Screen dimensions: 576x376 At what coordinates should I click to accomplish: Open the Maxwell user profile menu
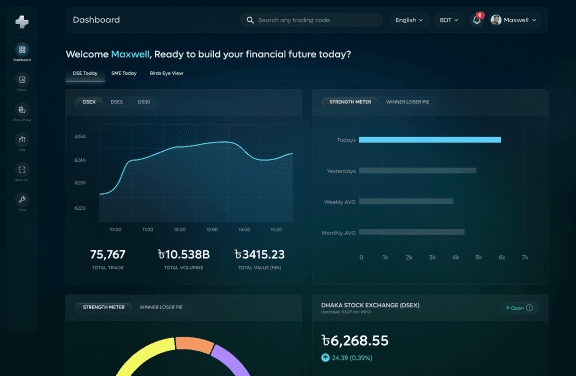[514, 20]
